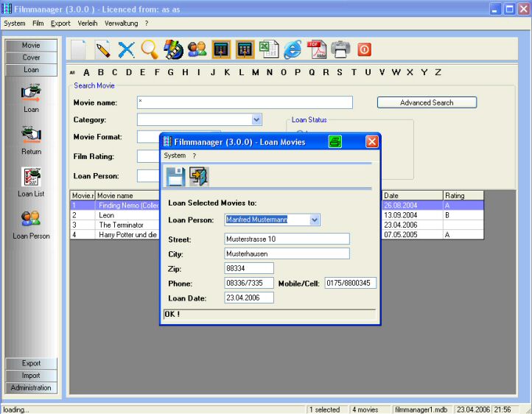
Task: Click the printer icon in main toolbar
Action: tap(340, 50)
